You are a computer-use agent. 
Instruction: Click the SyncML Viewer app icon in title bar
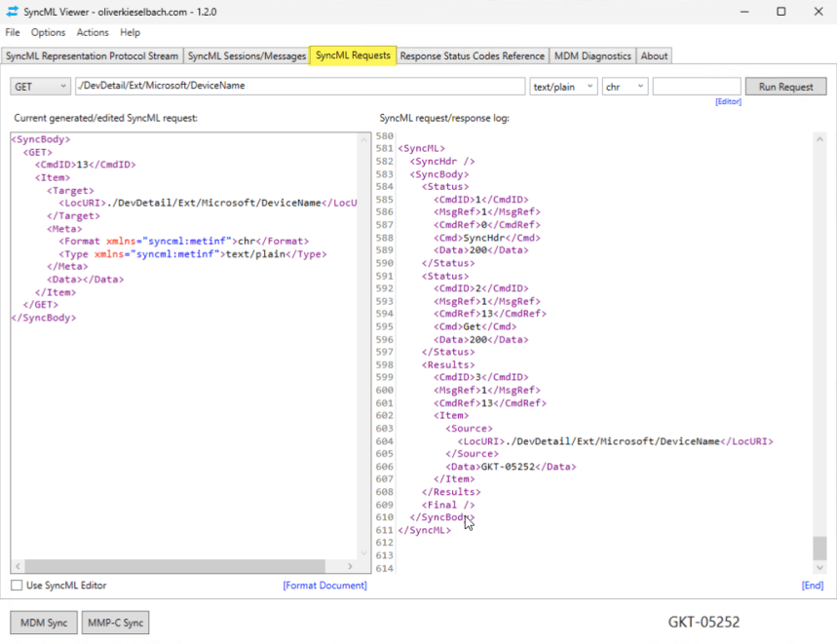click(x=12, y=12)
